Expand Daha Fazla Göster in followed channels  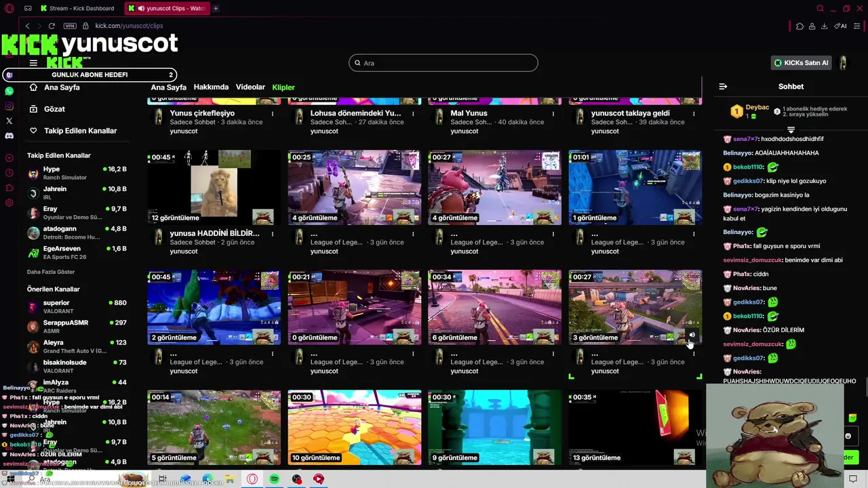pos(51,272)
